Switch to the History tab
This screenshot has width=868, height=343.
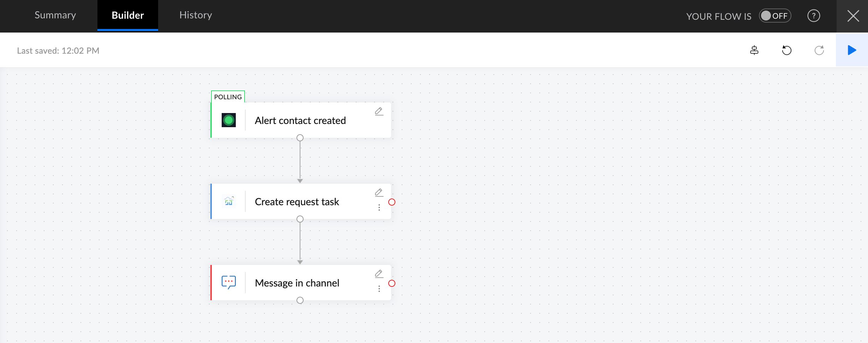click(196, 15)
